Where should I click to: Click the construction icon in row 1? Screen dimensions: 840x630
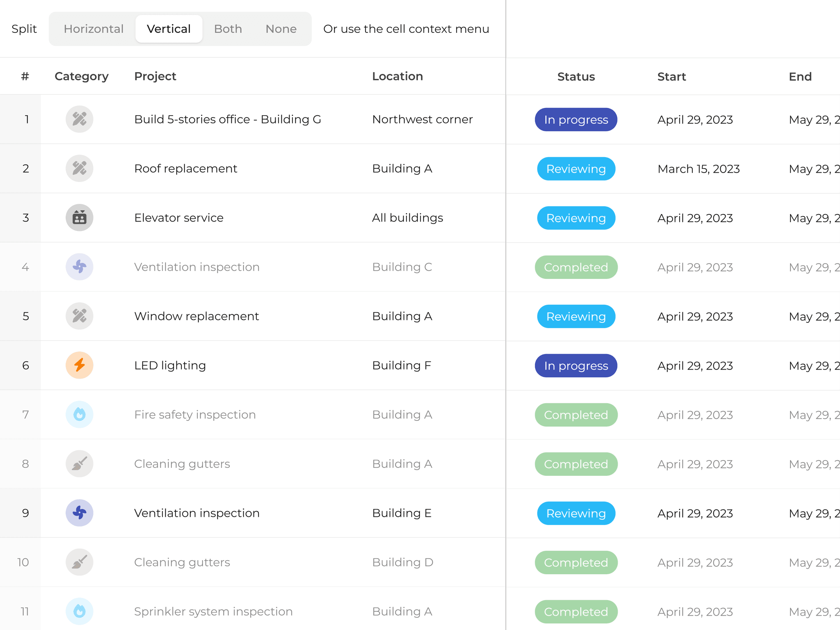(x=79, y=119)
